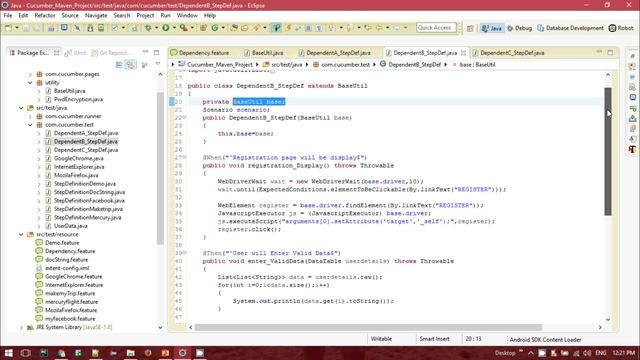Open the Refactor menu
This screenshot has height=360, width=640.
44,16
